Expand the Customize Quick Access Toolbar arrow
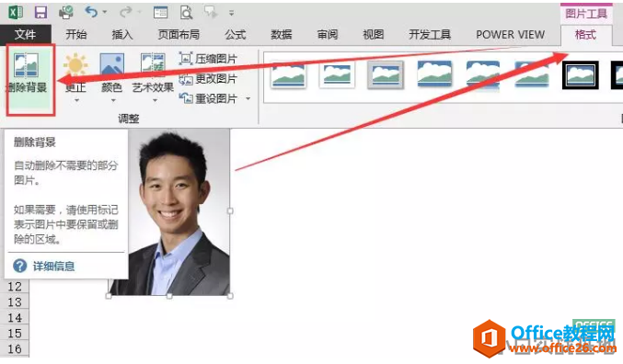The height and width of the screenshot is (364, 623). pos(231,13)
